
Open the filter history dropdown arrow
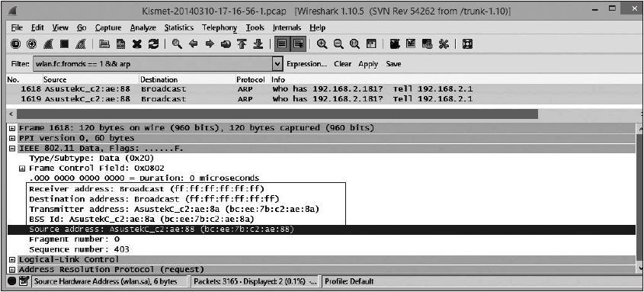pyautogui.click(x=278, y=64)
